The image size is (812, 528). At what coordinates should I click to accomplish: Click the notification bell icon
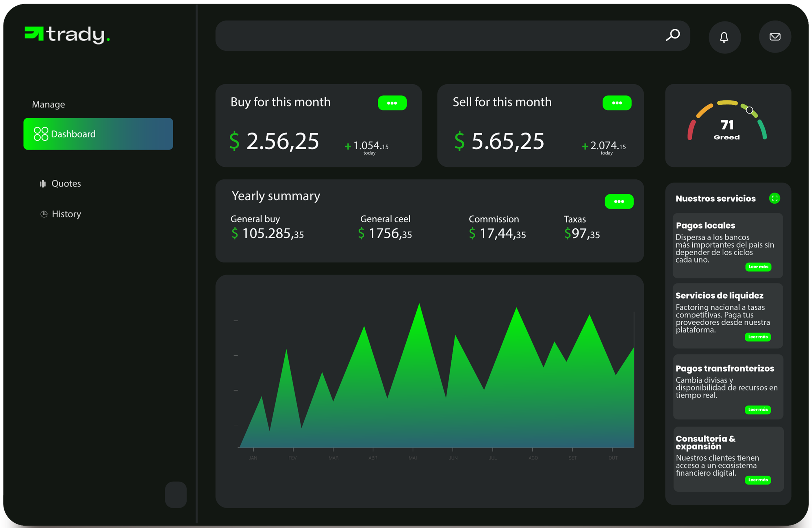click(725, 37)
